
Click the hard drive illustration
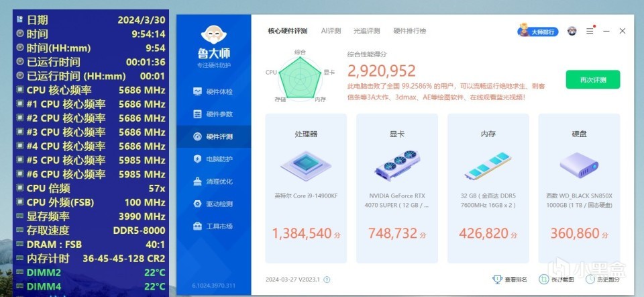(x=579, y=165)
